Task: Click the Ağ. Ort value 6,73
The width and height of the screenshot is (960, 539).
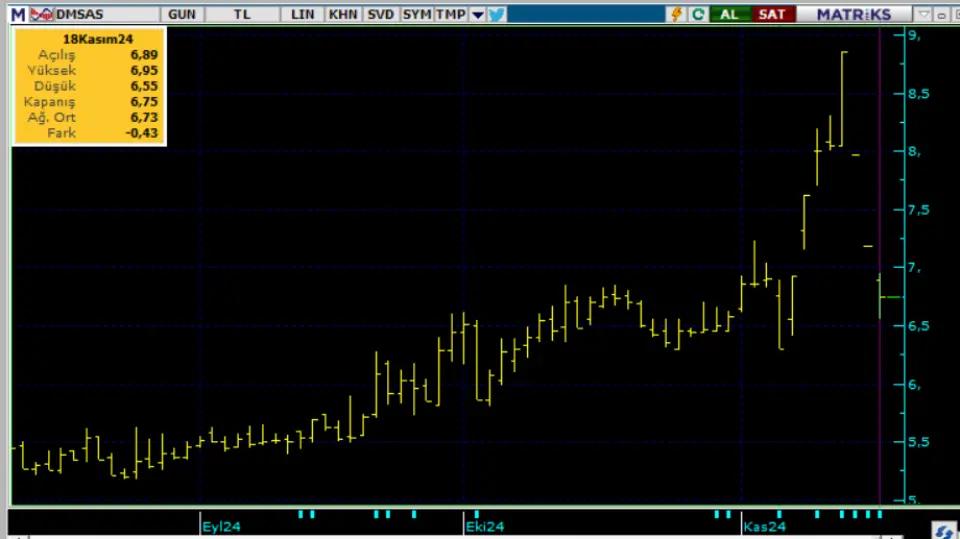Action: tap(144, 117)
